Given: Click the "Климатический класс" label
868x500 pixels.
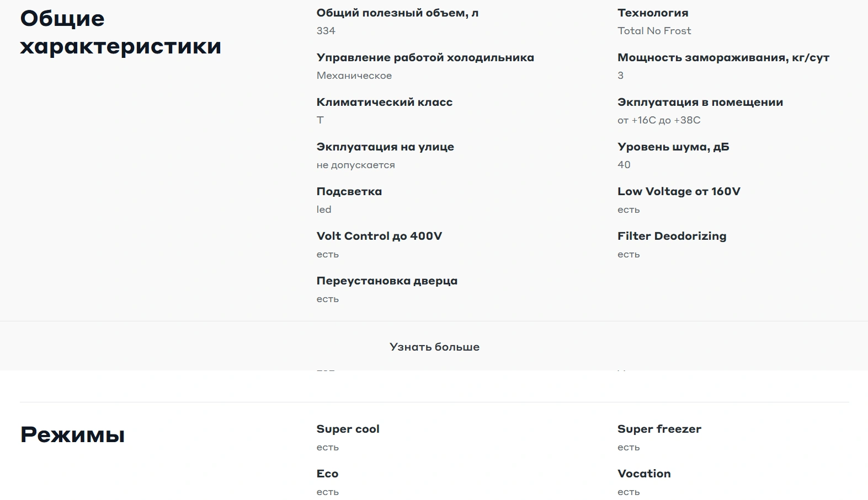Looking at the screenshot, I should pyautogui.click(x=384, y=102).
